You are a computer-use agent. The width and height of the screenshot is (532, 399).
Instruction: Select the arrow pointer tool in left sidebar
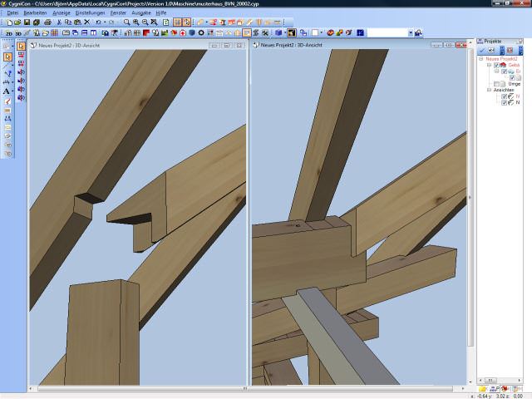coord(7,57)
